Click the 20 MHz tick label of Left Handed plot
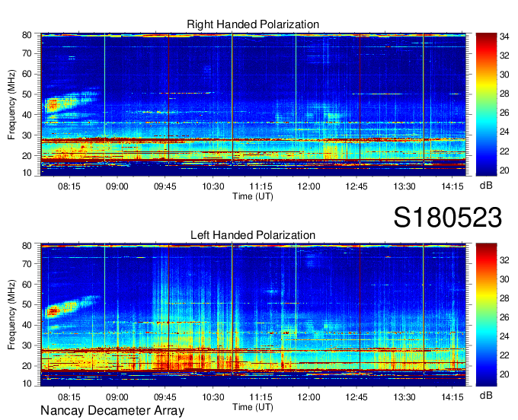 (x=27, y=366)
